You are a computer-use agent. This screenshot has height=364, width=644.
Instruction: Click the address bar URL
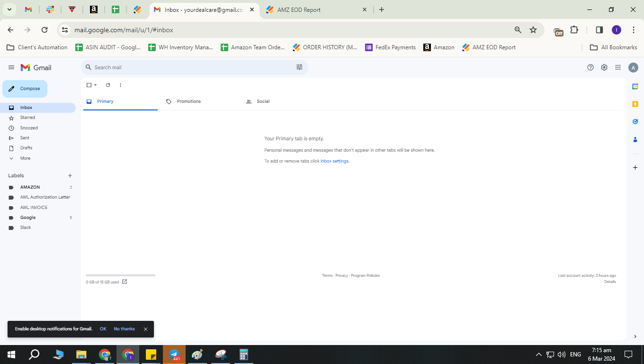[124, 30]
